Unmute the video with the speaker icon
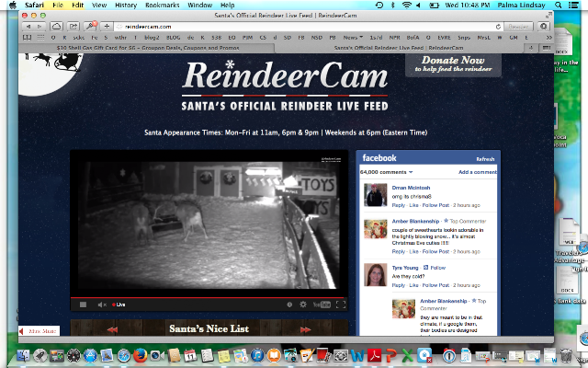588x368 pixels. pos(102,305)
